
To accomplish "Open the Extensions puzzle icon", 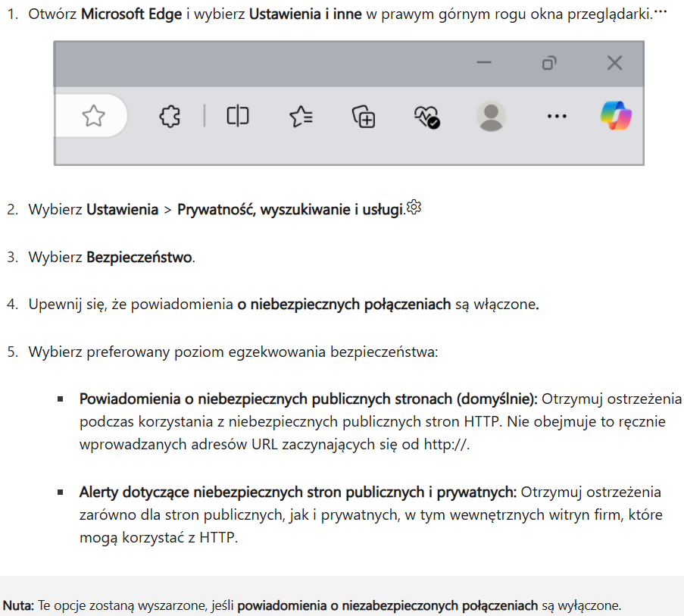I will tap(170, 116).
